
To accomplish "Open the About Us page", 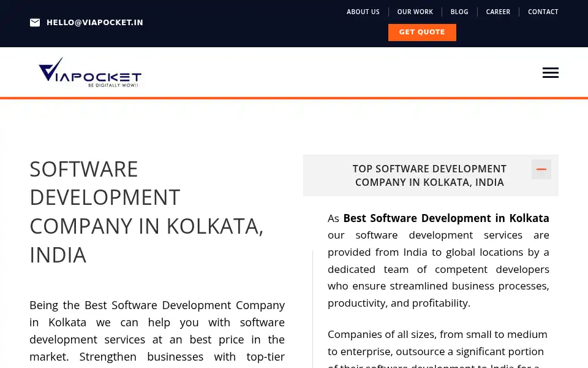I will [363, 12].
